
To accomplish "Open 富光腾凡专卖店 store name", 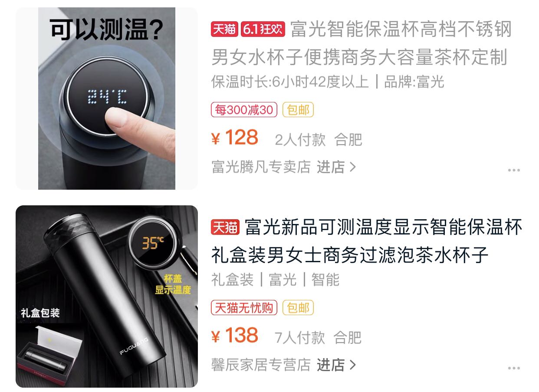I will [261, 167].
